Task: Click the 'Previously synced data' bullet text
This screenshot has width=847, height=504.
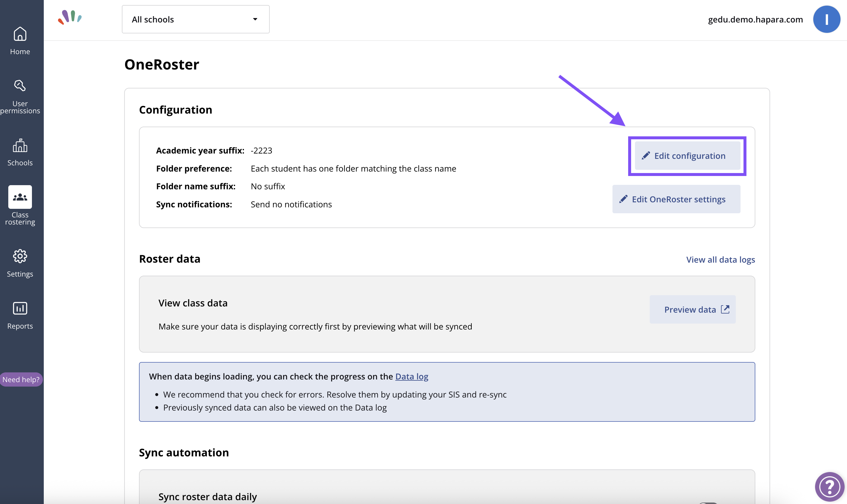Action: [x=275, y=408]
